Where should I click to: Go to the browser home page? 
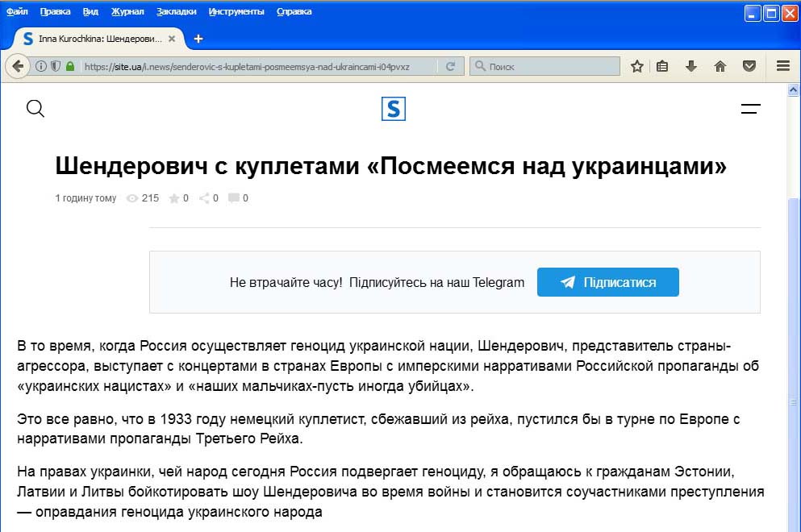click(720, 66)
